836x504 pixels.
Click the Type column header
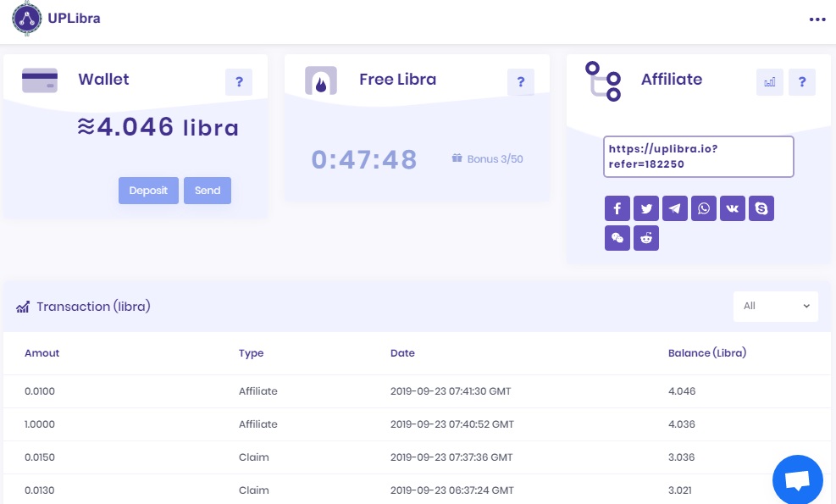click(x=251, y=353)
